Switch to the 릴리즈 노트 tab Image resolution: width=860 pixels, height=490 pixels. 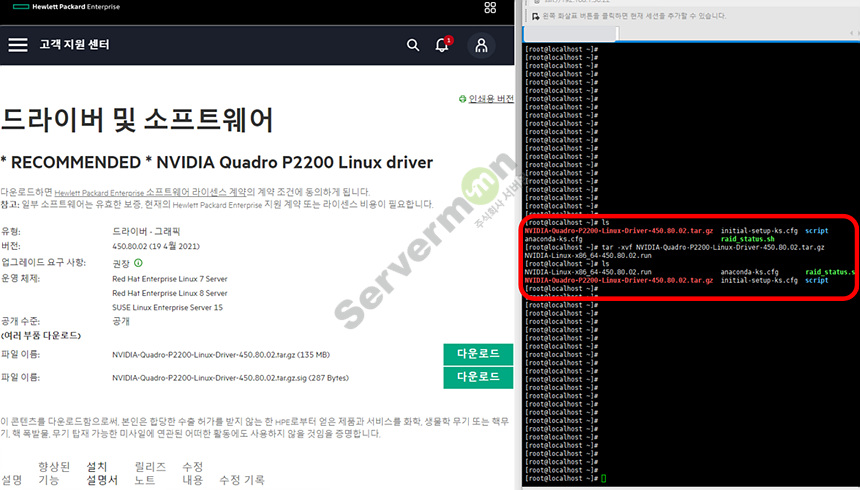(x=150, y=473)
